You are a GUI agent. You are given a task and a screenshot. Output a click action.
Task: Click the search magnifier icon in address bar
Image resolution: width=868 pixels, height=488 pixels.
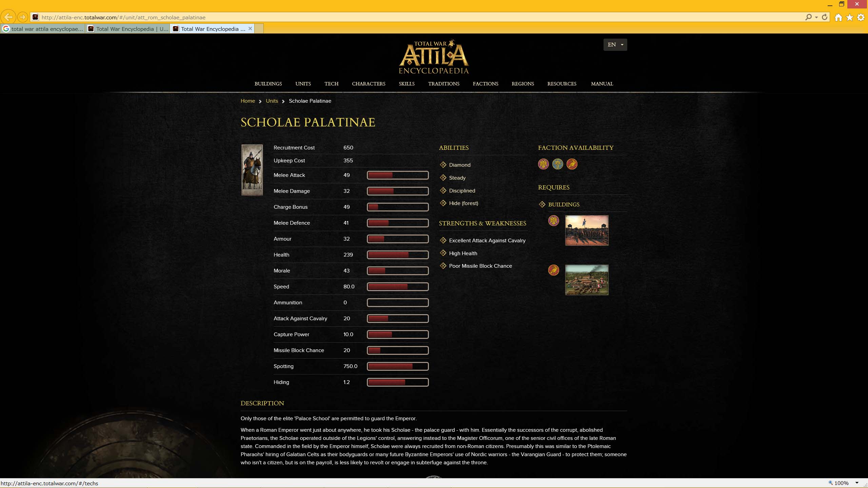(808, 17)
